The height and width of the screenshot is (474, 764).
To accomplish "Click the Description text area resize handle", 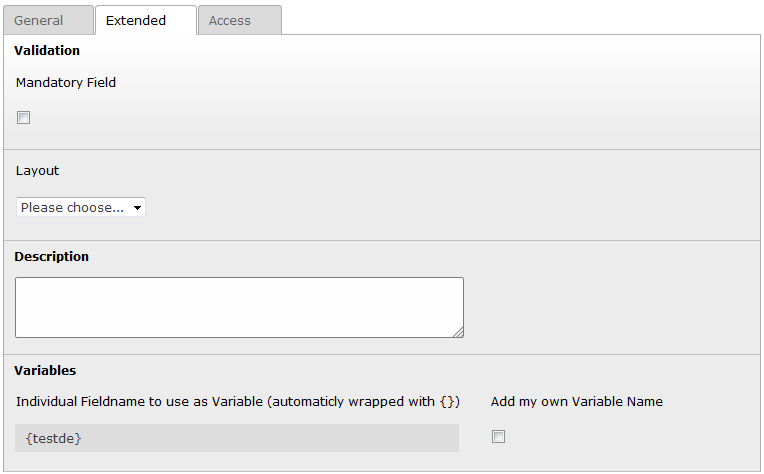I will [459, 333].
